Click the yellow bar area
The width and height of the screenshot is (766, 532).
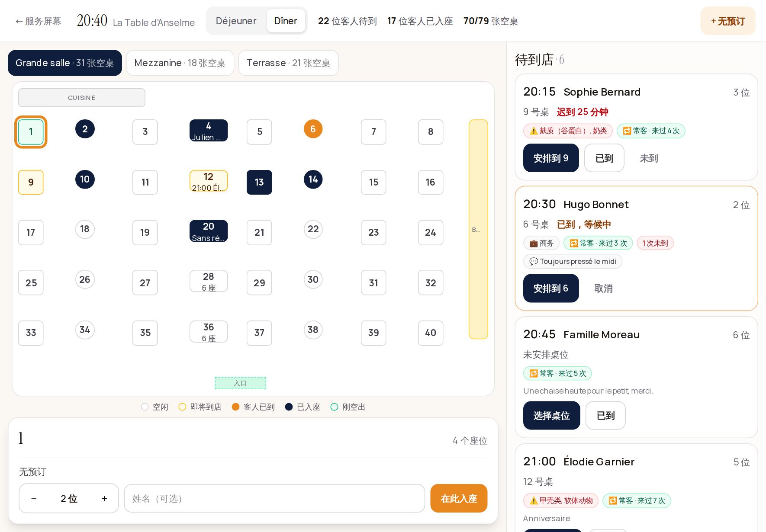tap(478, 229)
